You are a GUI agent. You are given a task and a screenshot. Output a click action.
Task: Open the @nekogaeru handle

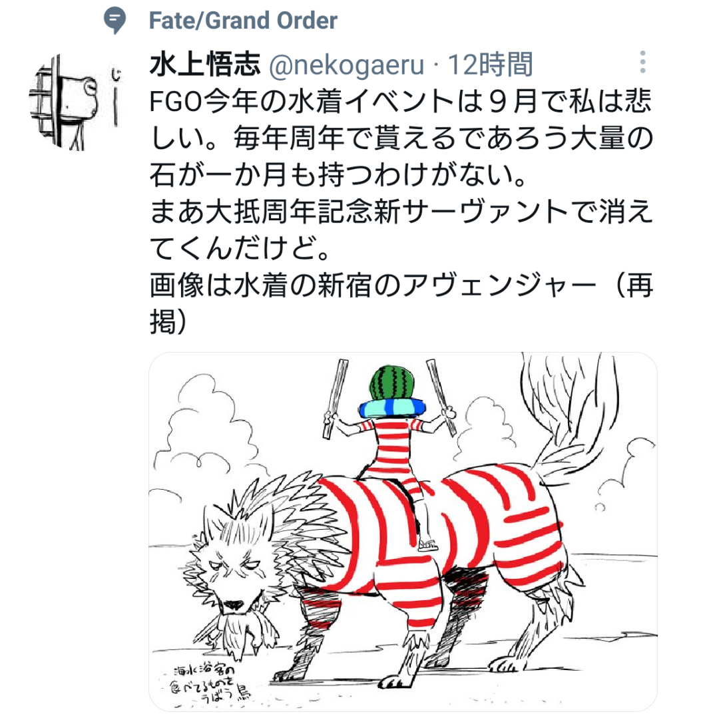(x=346, y=65)
